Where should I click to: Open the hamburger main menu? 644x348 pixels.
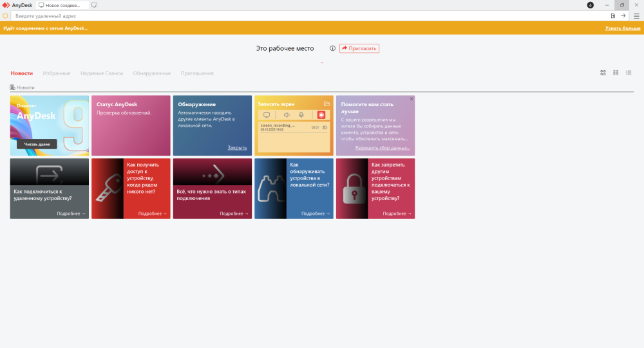coord(636,15)
